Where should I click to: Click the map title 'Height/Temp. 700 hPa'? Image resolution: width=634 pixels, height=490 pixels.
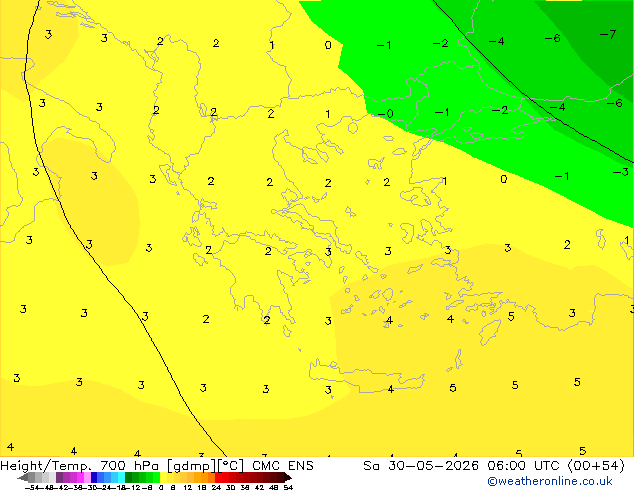coord(79,466)
